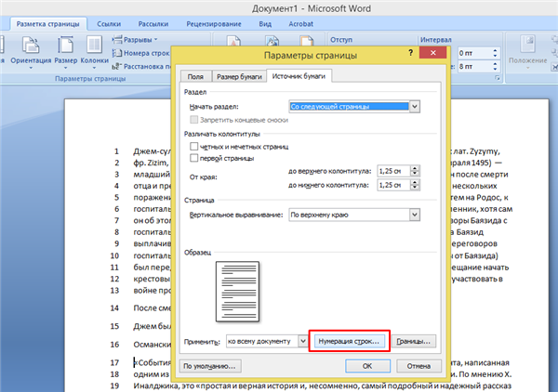Open the Ориентация page orientation icon
Viewport: 558px width, 392px height.
[x=31, y=46]
